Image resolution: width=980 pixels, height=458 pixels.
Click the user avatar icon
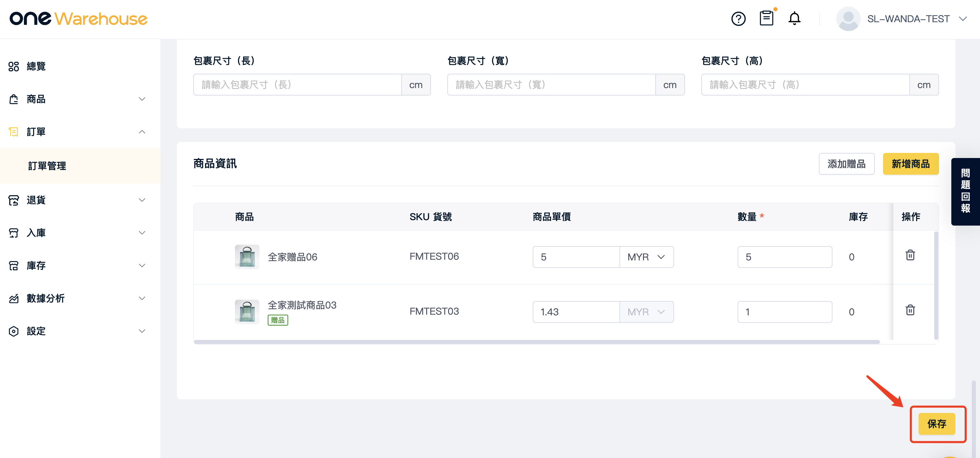[x=848, y=19]
